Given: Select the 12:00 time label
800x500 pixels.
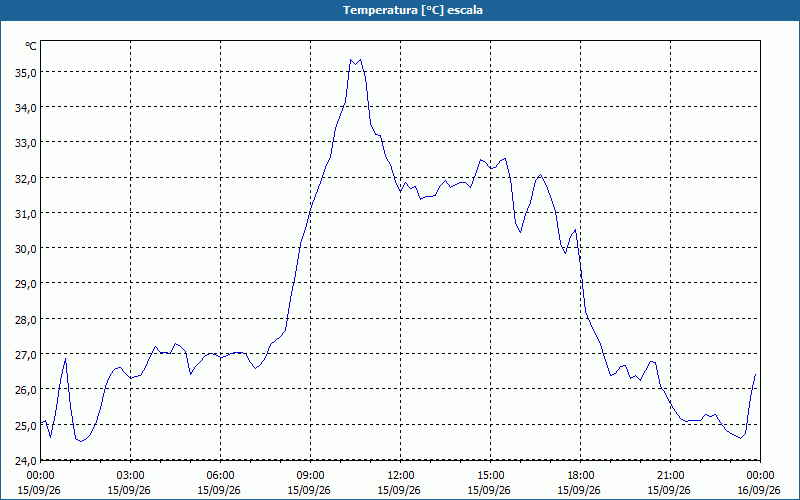Looking at the screenshot, I should (x=401, y=476).
